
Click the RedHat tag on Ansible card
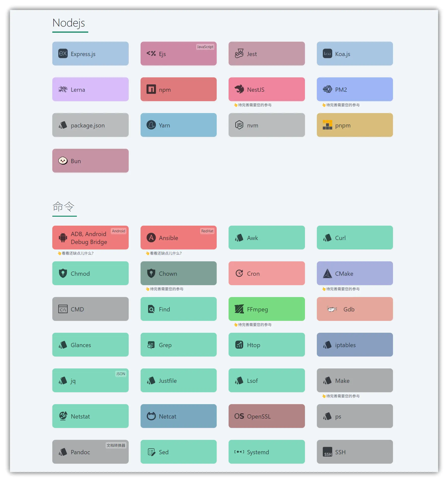tap(207, 231)
